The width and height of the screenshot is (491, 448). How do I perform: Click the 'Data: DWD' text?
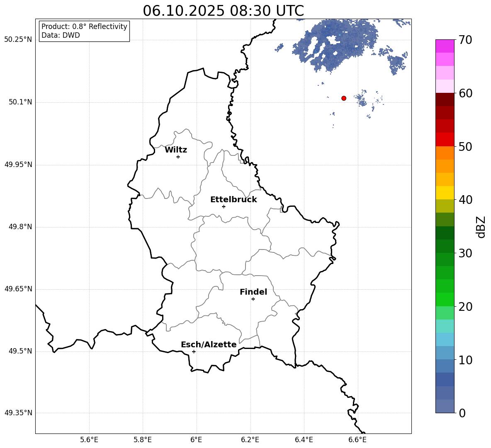61,35
